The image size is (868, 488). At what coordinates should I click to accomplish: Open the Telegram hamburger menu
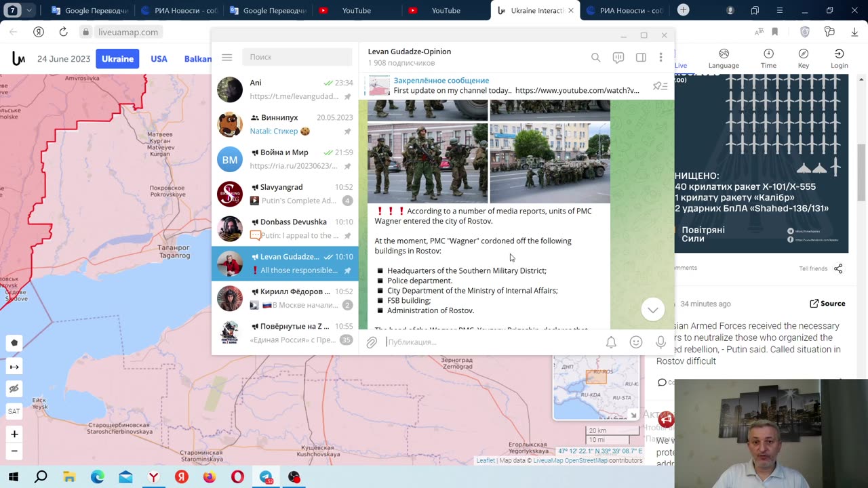click(x=227, y=58)
